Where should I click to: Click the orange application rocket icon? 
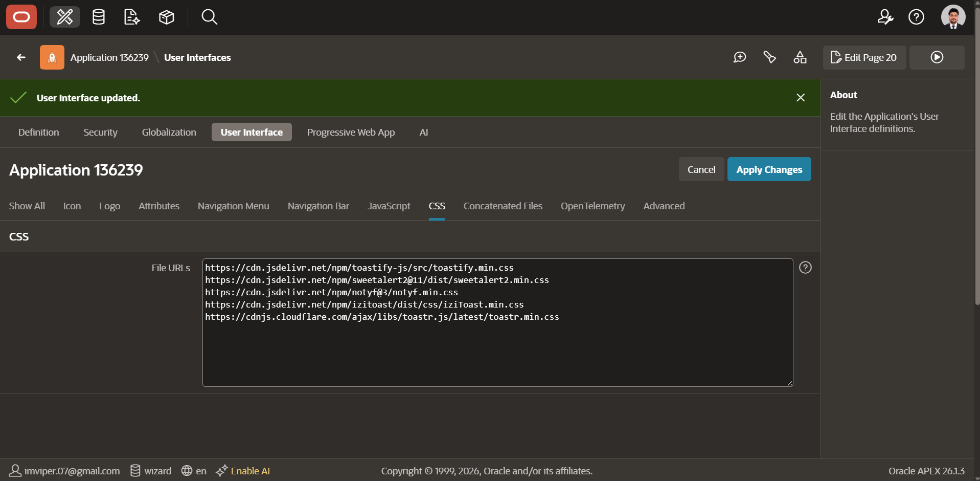coord(52,57)
